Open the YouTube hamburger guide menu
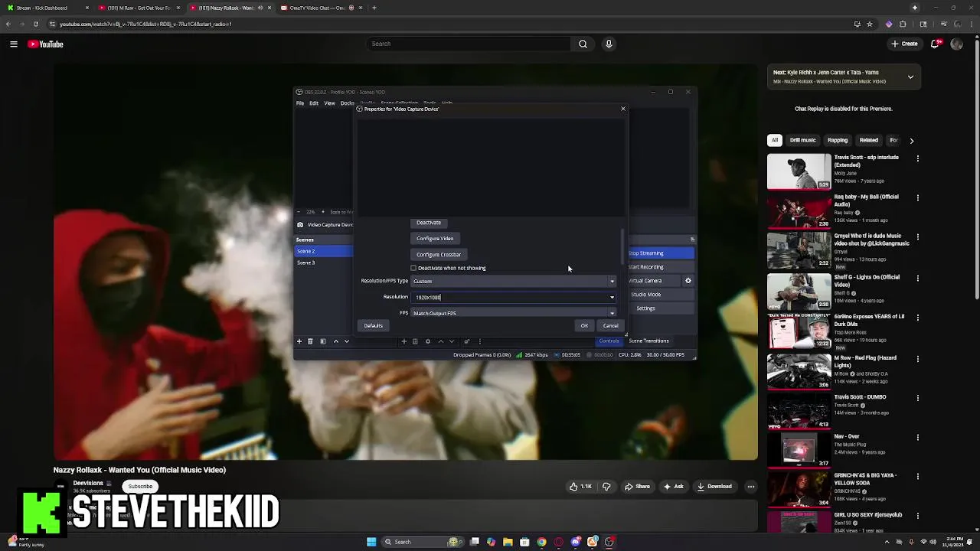Viewport: 980px width, 551px height. pos(13,44)
